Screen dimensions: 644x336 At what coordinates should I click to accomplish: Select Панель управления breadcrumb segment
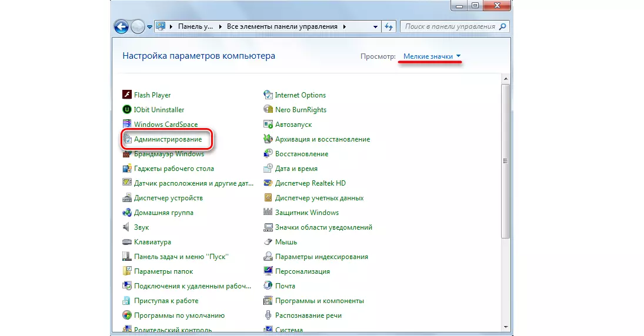tap(195, 27)
